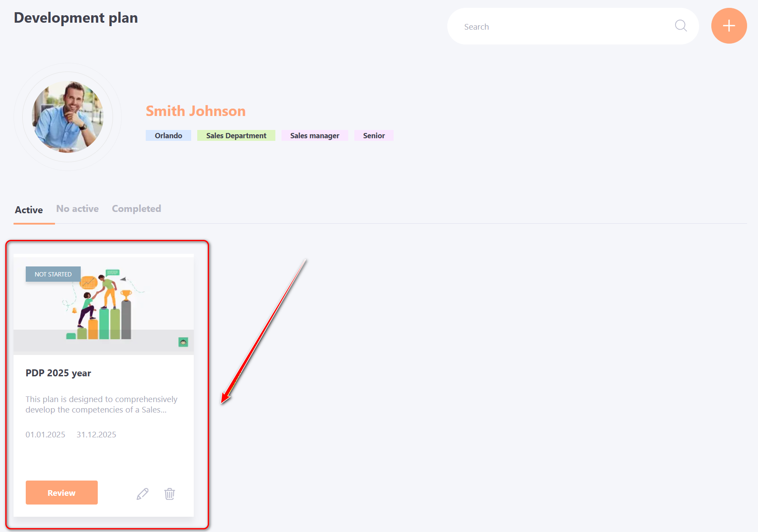Click the small green avatar icon on card
758x532 pixels.
click(x=183, y=342)
